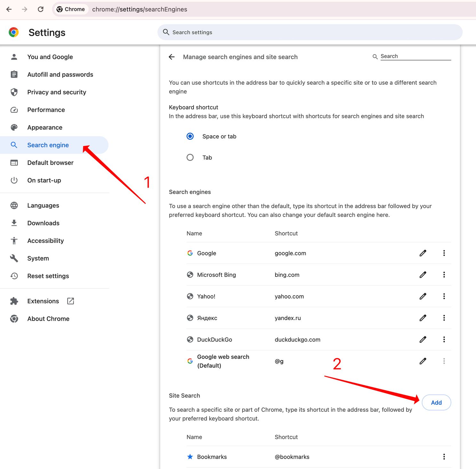The width and height of the screenshot is (476, 469).
Task: Click the puzzle piece Extensions icon
Action: click(x=14, y=301)
